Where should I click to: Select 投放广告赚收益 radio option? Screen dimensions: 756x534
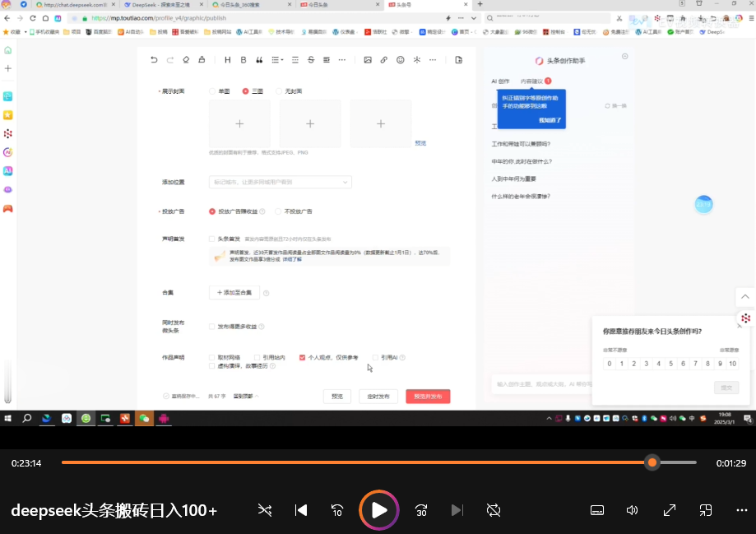pyautogui.click(x=212, y=211)
